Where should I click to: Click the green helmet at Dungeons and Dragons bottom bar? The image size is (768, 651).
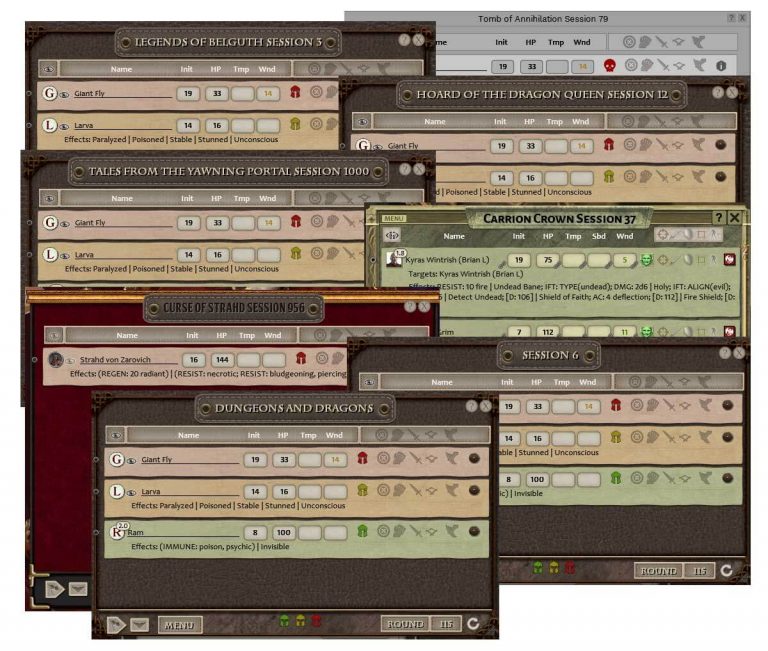[284, 621]
